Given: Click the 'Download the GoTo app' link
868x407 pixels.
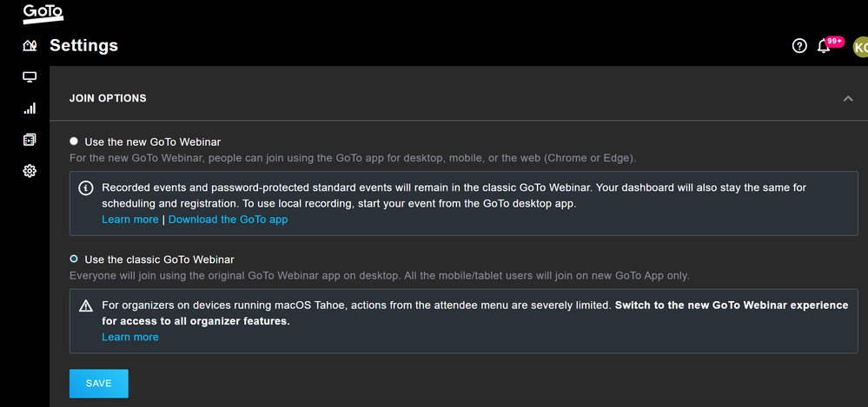Looking at the screenshot, I should point(228,220).
